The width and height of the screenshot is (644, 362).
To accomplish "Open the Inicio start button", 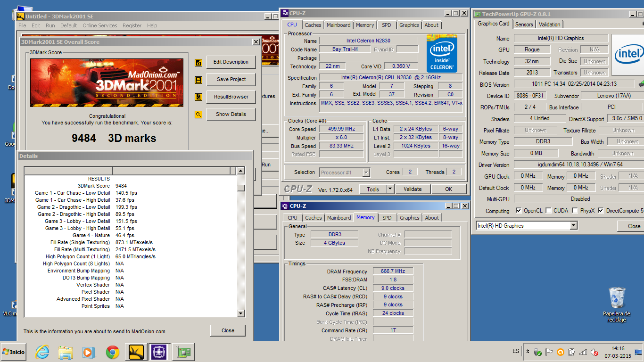I will (x=13, y=352).
